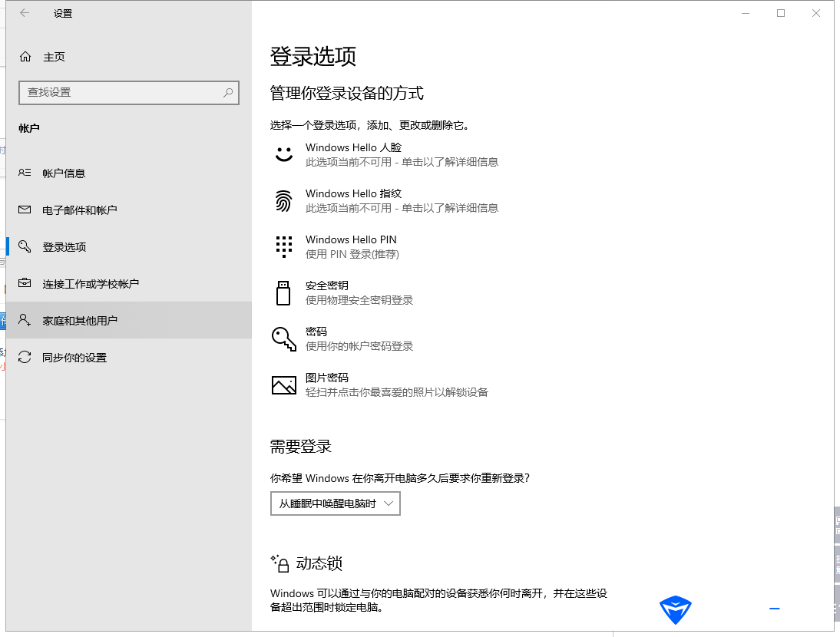This screenshot has height=637, width=840.
Task: Open the 从睡眠中唤醒电脑时 dropdown
Action: click(336, 503)
